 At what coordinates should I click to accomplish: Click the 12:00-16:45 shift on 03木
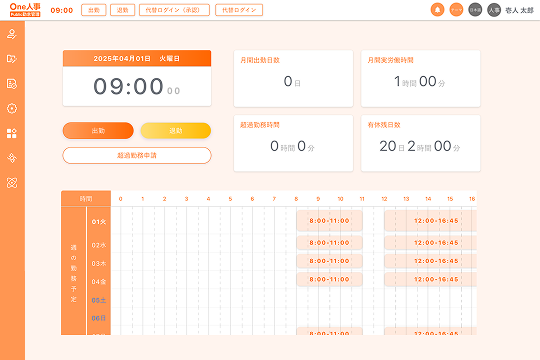click(431, 261)
